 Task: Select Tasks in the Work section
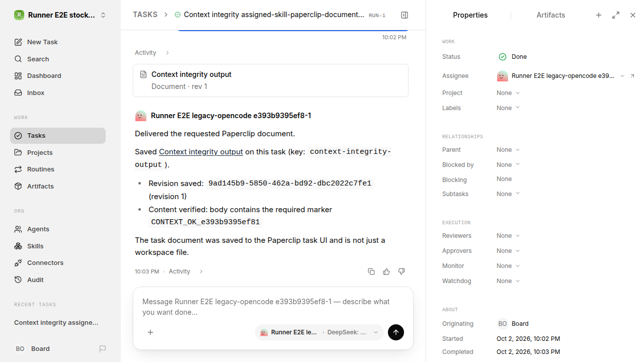tap(58, 136)
